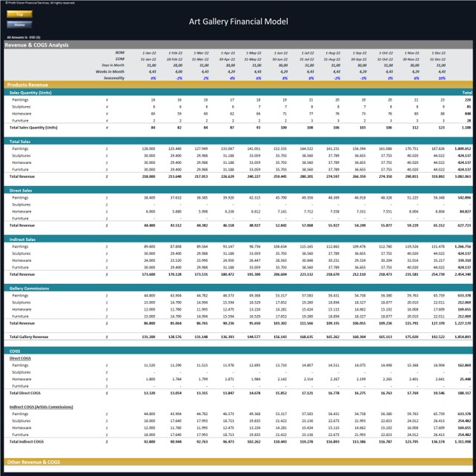Viewport: 476px width, 476px height.
Task: Click the Indirect COGS (Artists Commissions) subheading
Action: (41, 407)
